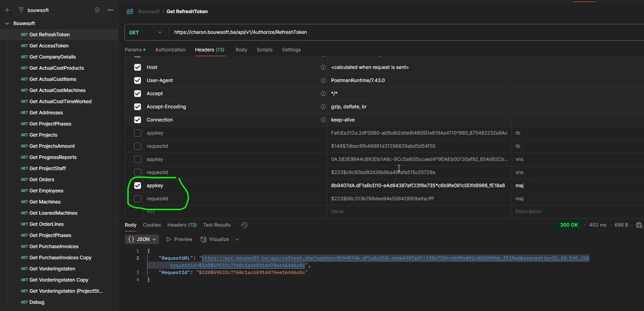Disable the User-Agent header checkbox
The image size is (644, 311).
[x=138, y=80]
